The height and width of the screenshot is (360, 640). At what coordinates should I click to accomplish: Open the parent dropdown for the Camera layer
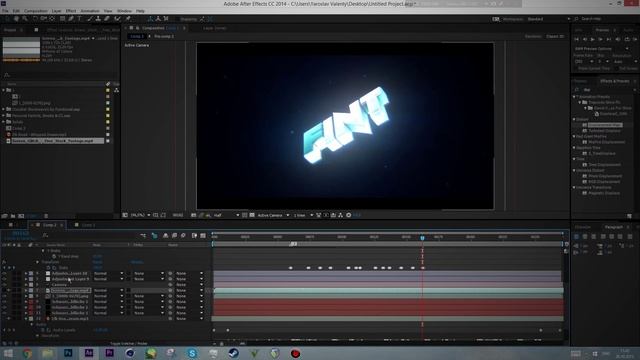pyautogui.click(x=189, y=285)
